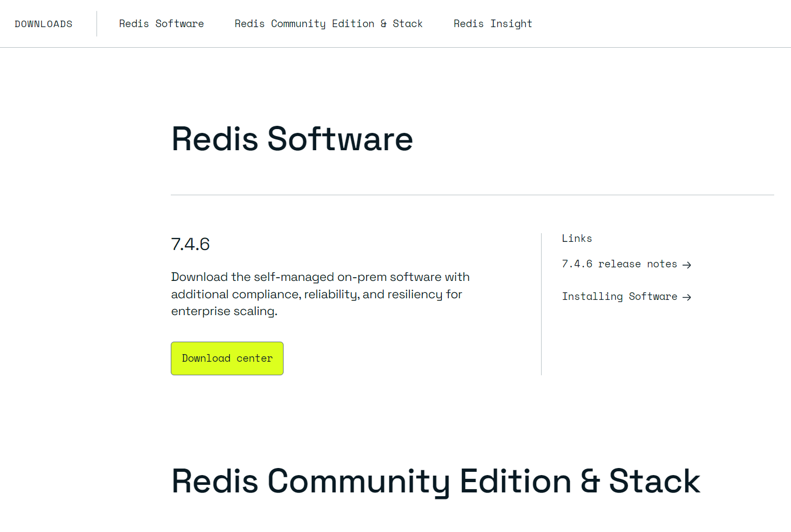This screenshot has height=532, width=791.
Task: Click the Redis Community Edition & Stack heading
Action: pyautogui.click(x=435, y=481)
